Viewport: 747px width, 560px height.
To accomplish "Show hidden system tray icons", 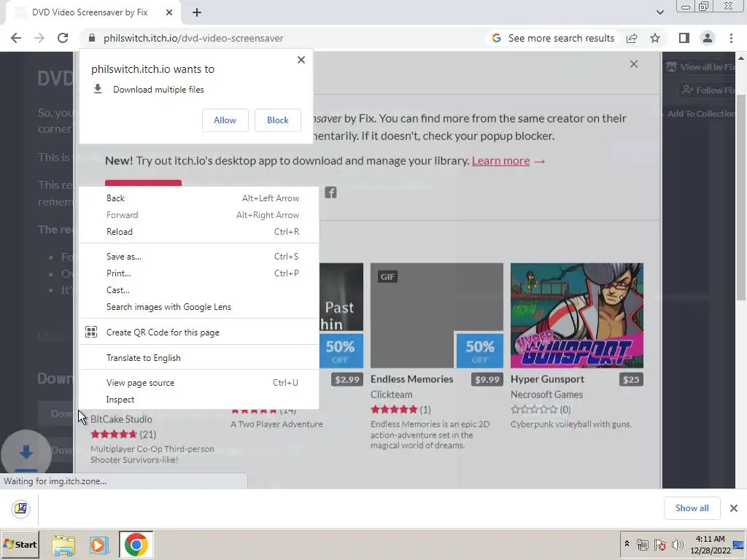I will click(627, 544).
